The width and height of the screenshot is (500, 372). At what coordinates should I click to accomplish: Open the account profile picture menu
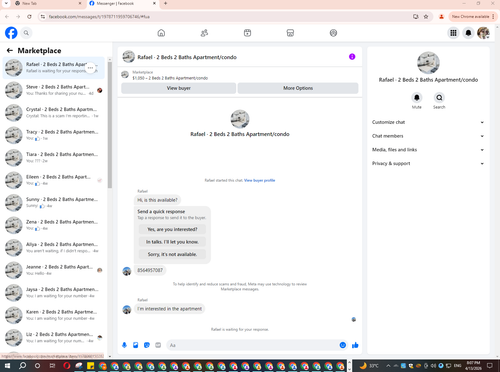(x=483, y=33)
